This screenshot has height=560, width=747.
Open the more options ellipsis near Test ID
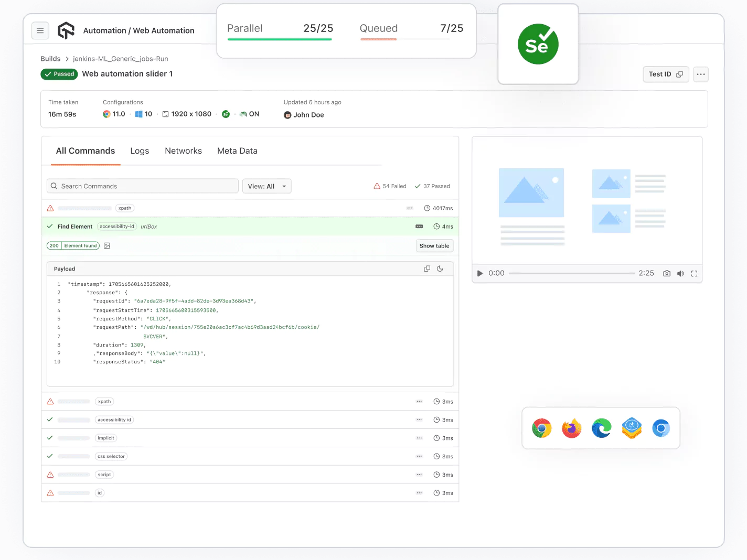(700, 74)
